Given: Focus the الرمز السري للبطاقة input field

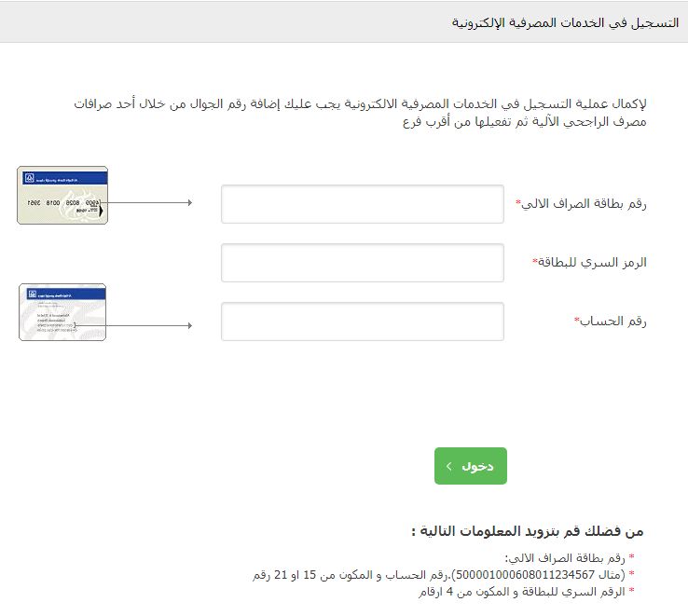Looking at the screenshot, I should click(362, 263).
